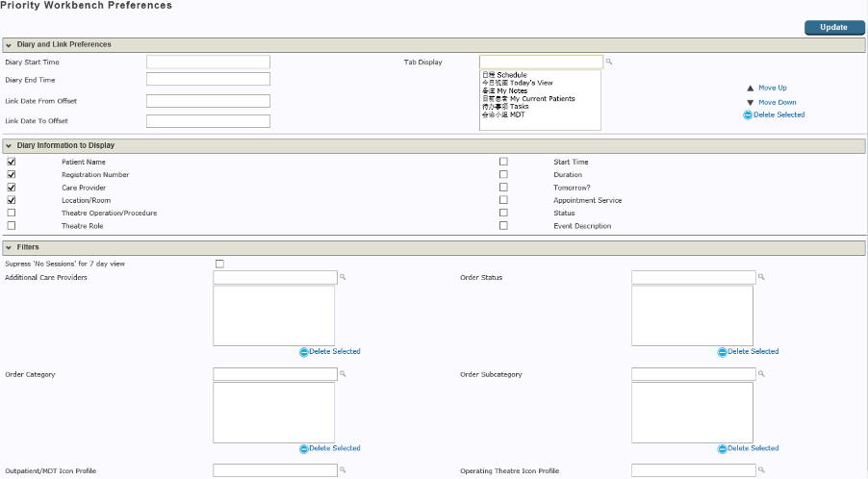The height and width of the screenshot is (479, 868).
Task: Collapse the Diary and Link Preferences section
Action: point(9,45)
